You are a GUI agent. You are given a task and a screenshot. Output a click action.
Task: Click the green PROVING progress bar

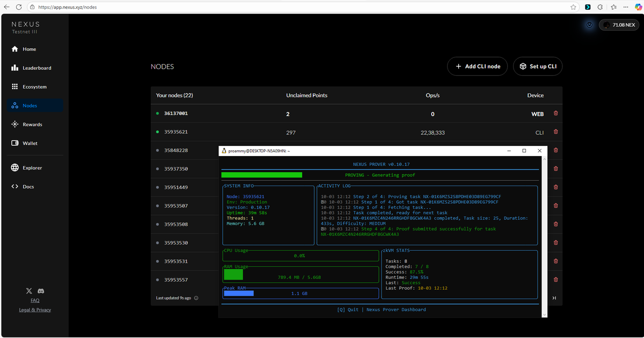coord(262,175)
